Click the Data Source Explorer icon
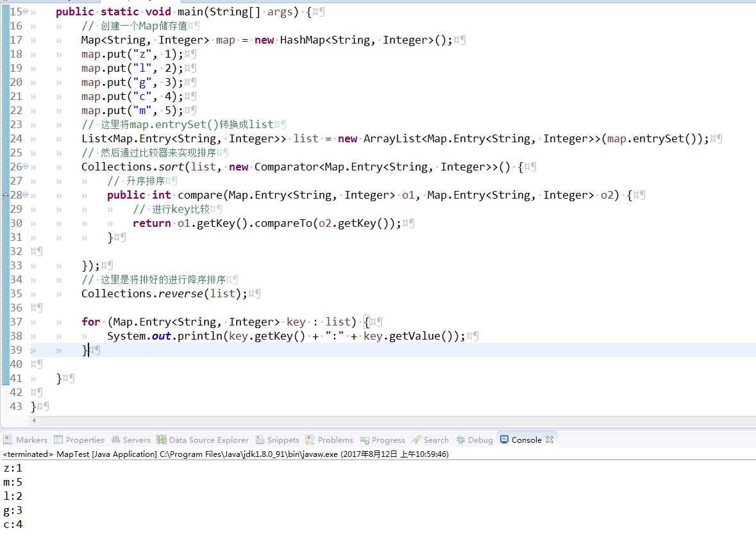756x537 pixels. pos(162,440)
